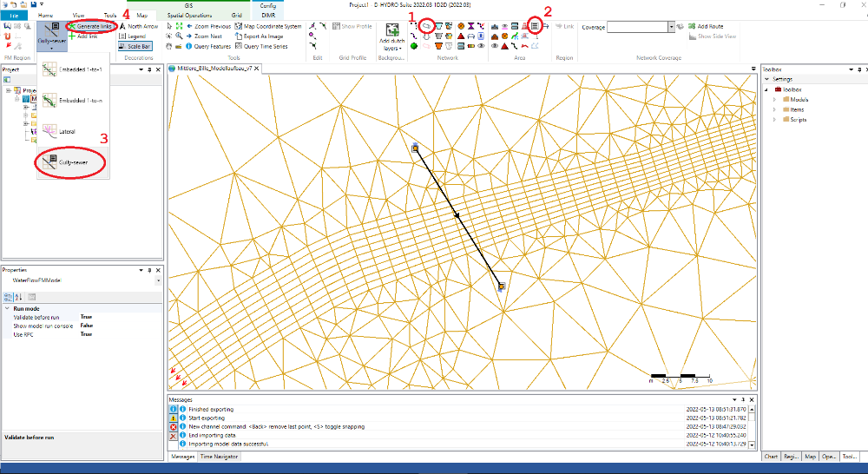The width and height of the screenshot is (868, 474).
Task: Switch to the DIMR ribbon tab
Action: [268, 16]
